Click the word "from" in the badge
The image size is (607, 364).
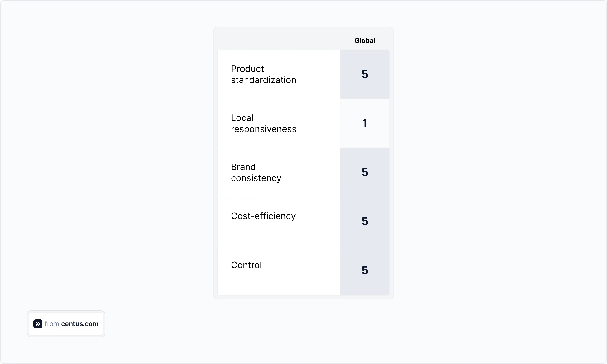pos(52,324)
